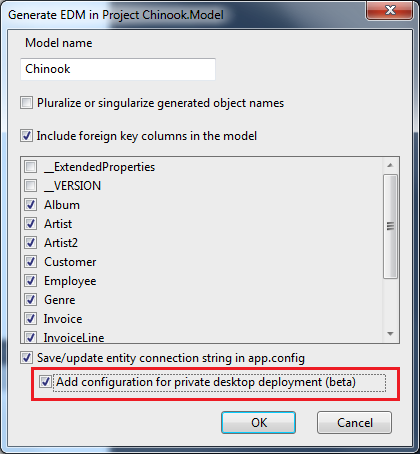420x454 pixels.
Task: Click the OK button
Action: click(258, 423)
